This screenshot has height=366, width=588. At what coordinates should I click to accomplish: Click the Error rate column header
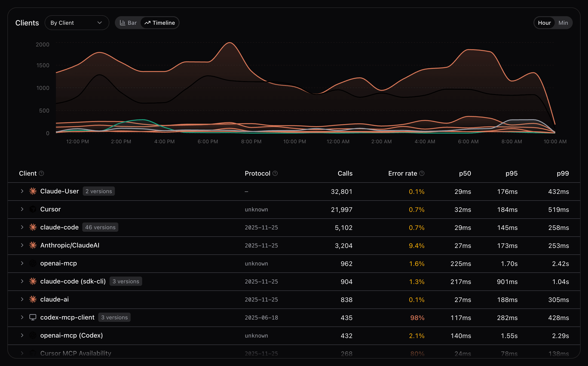[x=403, y=173]
